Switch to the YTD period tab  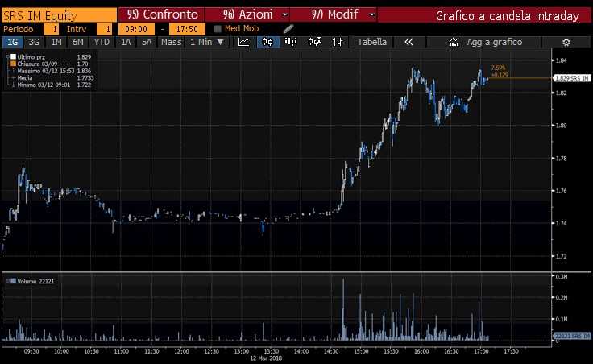[102, 42]
